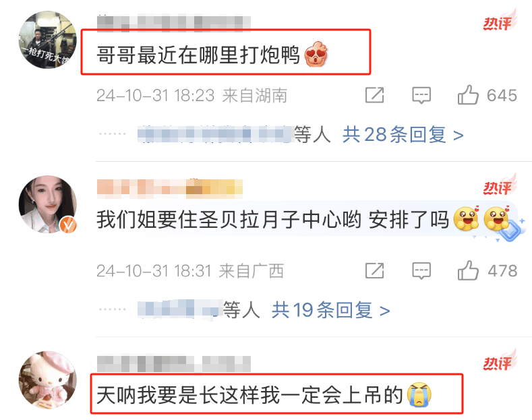Expand 共19条回复 replies
This screenshot has width=532, height=420.
tap(331, 310)
